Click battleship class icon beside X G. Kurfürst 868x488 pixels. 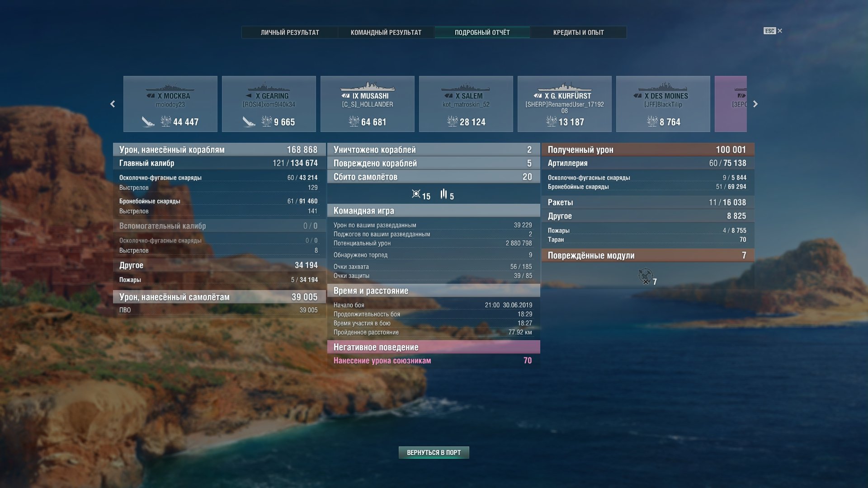538,96
